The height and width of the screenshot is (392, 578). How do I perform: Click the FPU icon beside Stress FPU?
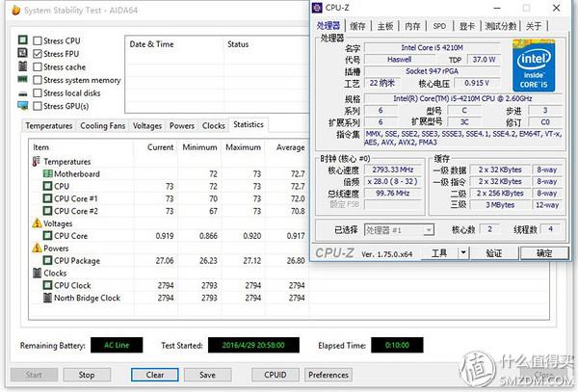pyautogui.click(x=23, y=53)
